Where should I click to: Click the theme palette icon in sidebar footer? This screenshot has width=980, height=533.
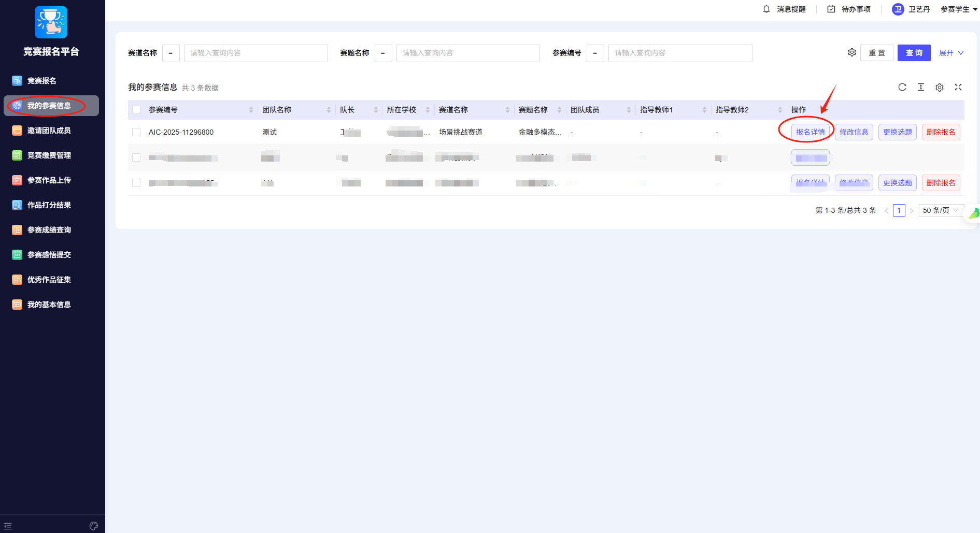click(94, 526)
